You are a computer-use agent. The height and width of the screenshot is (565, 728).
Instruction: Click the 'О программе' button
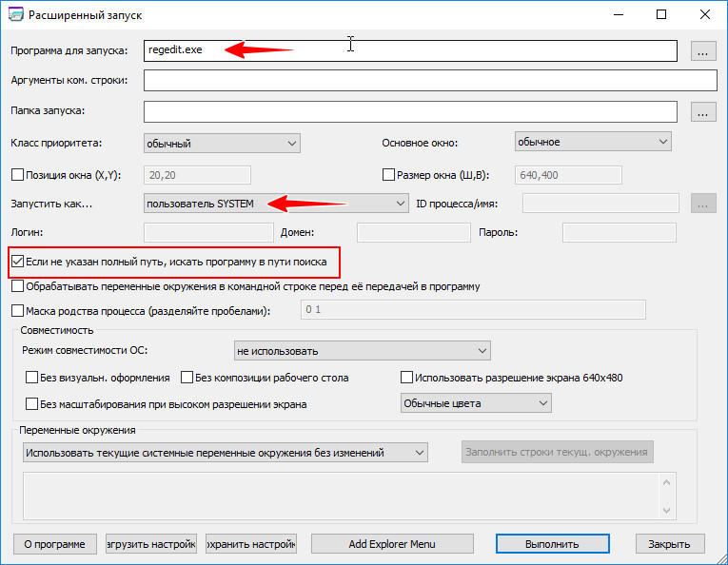pyautogui.click(x=55, y=544)
